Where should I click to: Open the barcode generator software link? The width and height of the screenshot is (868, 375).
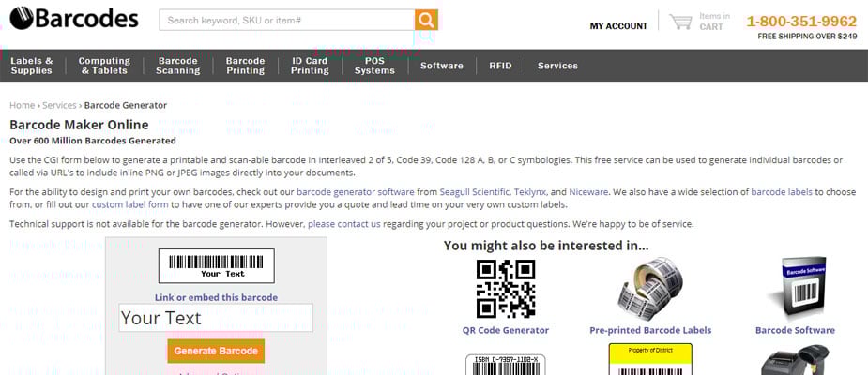point(356,192)
